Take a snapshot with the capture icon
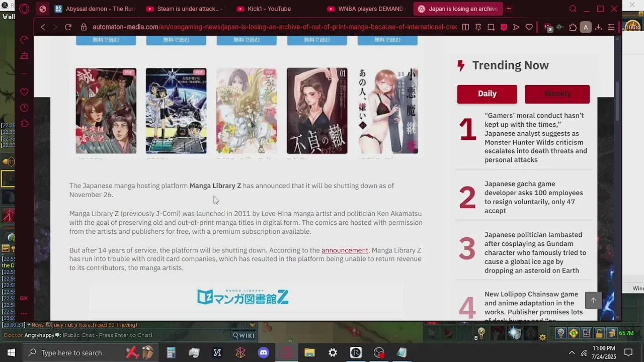 click(491, 27)
